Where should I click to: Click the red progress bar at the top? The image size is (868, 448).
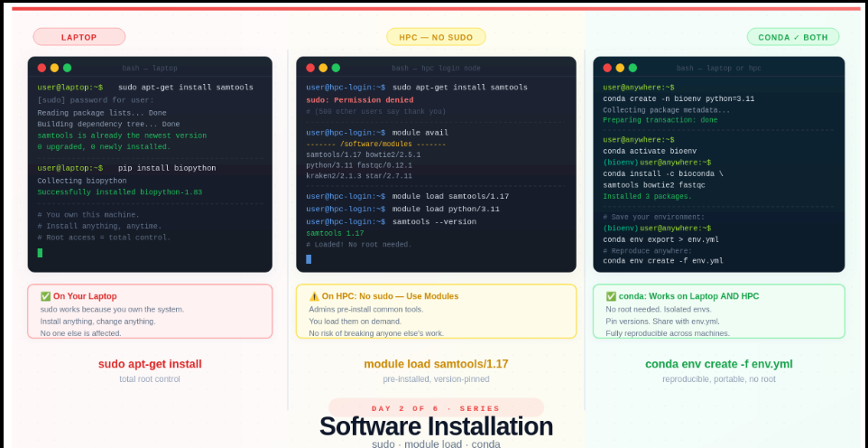coord(436,8)
